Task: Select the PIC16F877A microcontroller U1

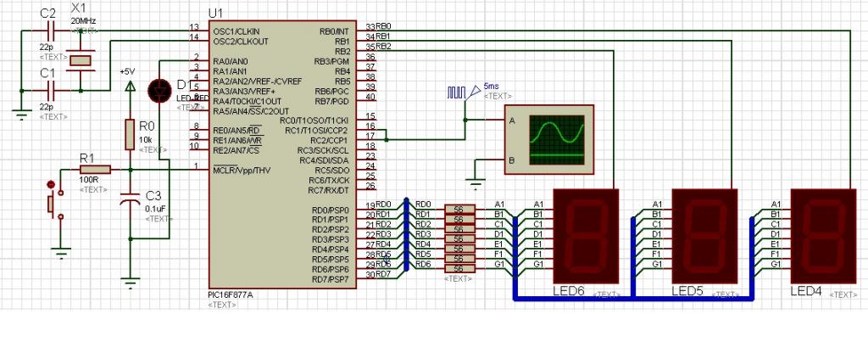Action: pos(282,154)
